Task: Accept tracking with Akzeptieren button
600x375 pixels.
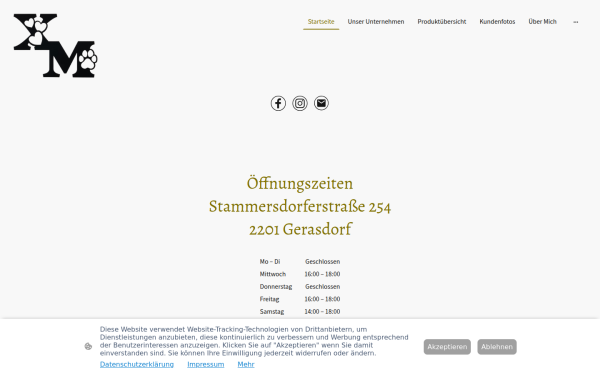Action: tap(447, 347)
